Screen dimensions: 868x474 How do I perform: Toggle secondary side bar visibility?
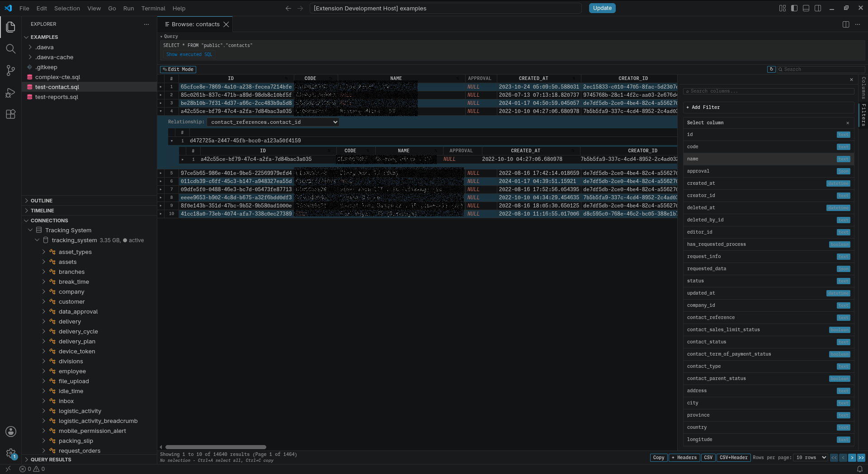818,8
